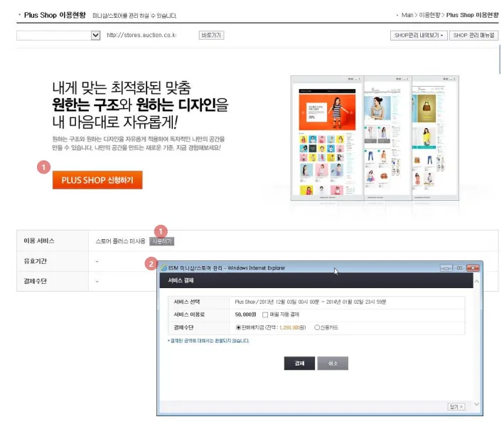
Task: Open the shop selection dropdown arrow
Action: coord(95,35)
